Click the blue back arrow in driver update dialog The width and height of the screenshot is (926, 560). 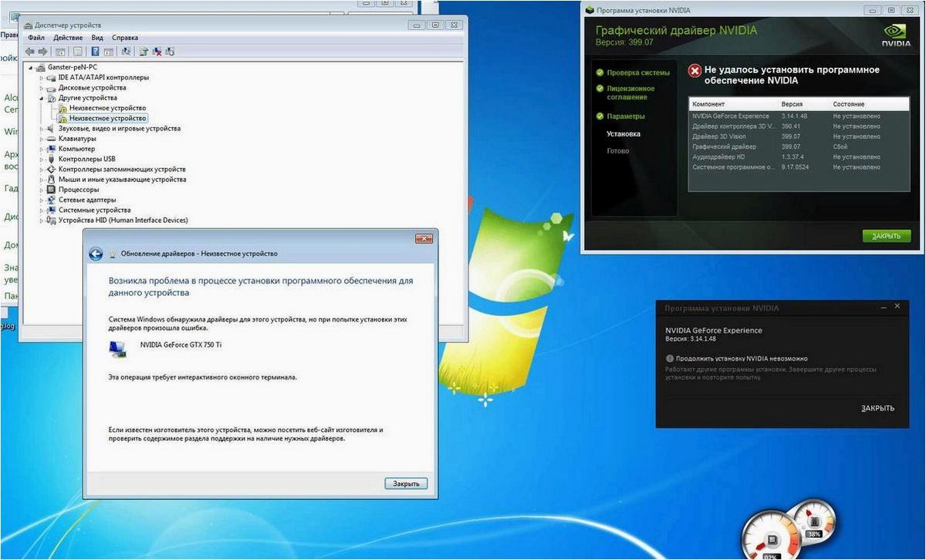tap(96, 253)
